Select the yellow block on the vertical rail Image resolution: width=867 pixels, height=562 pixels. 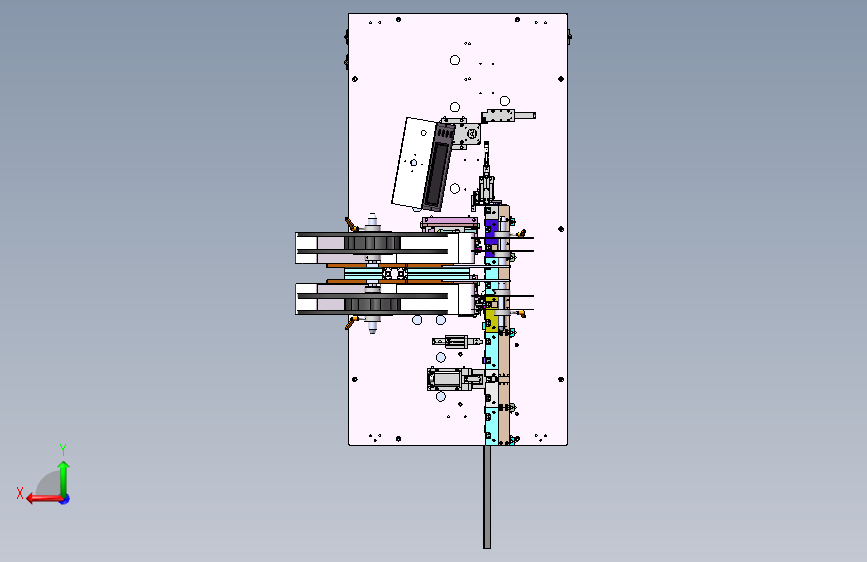tap(491, 314)
